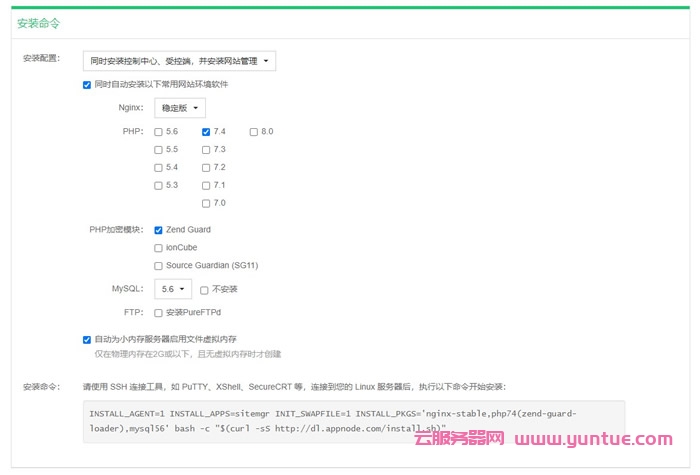Disable the Zend Guard encryption module
The image size is (700, 475).
158,230
